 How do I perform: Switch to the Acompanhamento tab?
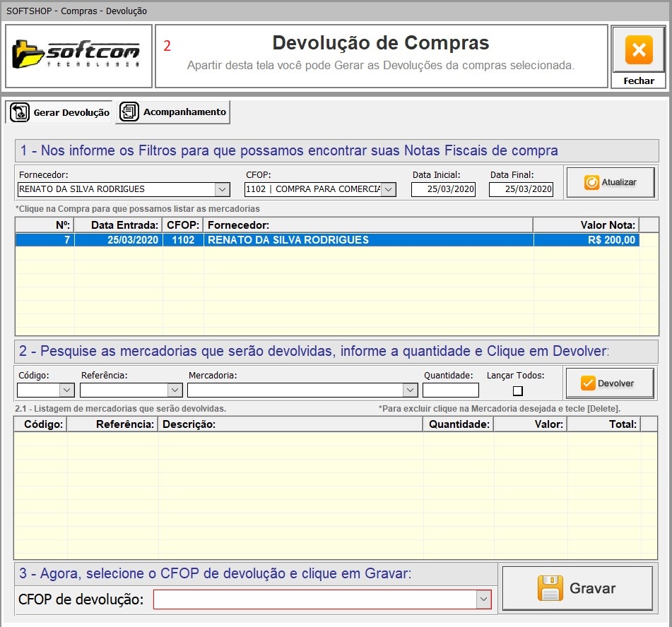tap(184, 112)
